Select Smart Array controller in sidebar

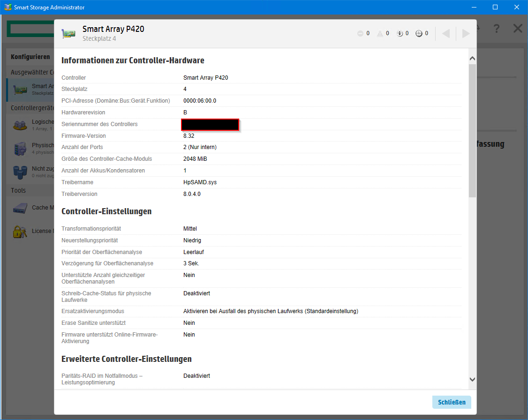coord(30,90)
